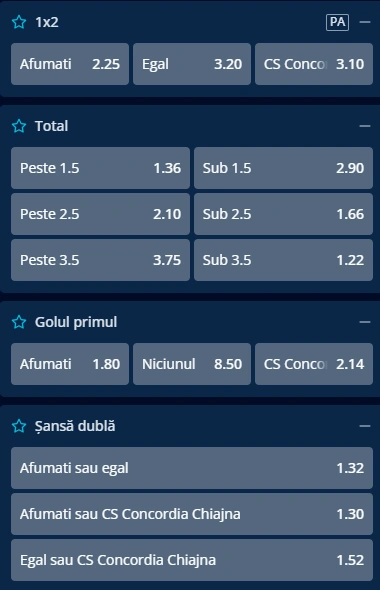This screenshot has width=380, height=590.
Task: Mark Golul primul market as favorite
Action: (19, 322)
